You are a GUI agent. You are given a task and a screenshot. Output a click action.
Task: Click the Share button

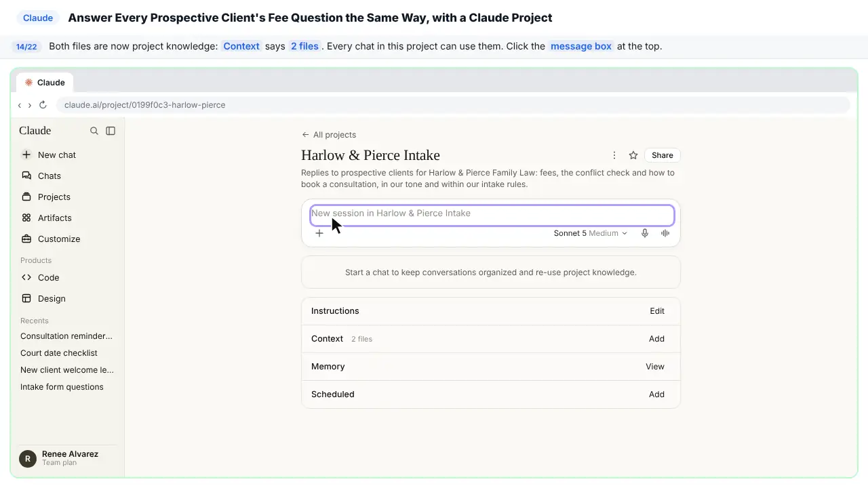click(663, 155)
